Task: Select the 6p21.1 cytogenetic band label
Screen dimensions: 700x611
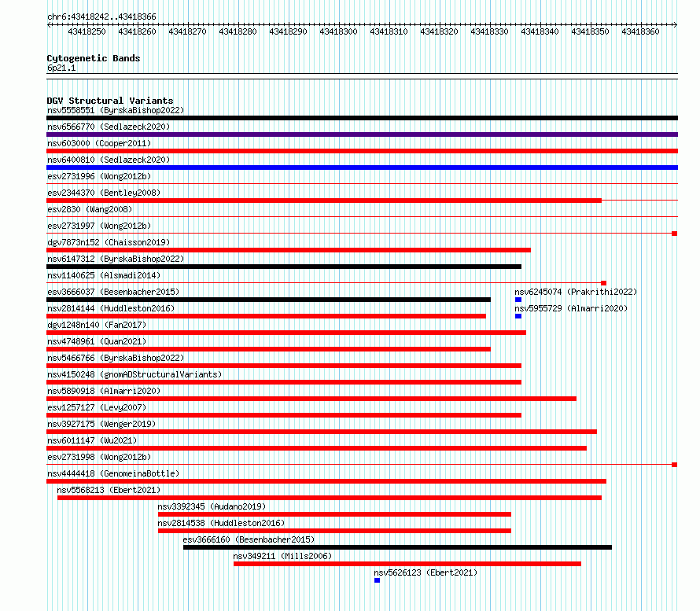Action: coord(61,68)
